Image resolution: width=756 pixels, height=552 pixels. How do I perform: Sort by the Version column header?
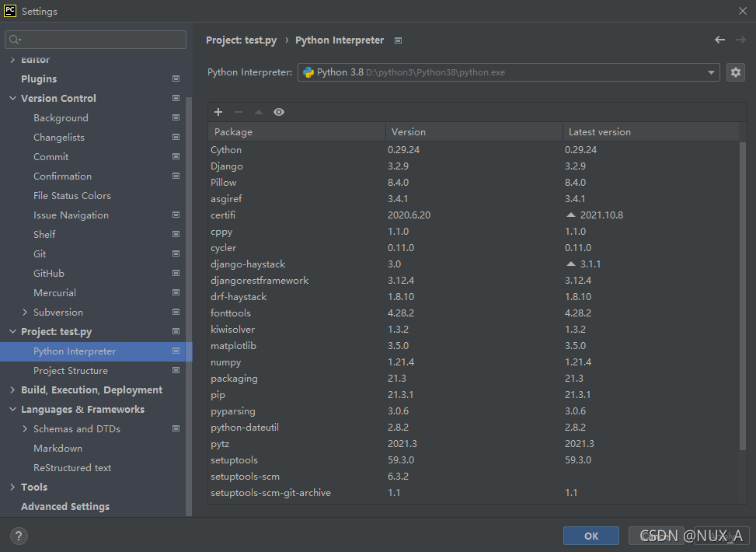point(475,131)
